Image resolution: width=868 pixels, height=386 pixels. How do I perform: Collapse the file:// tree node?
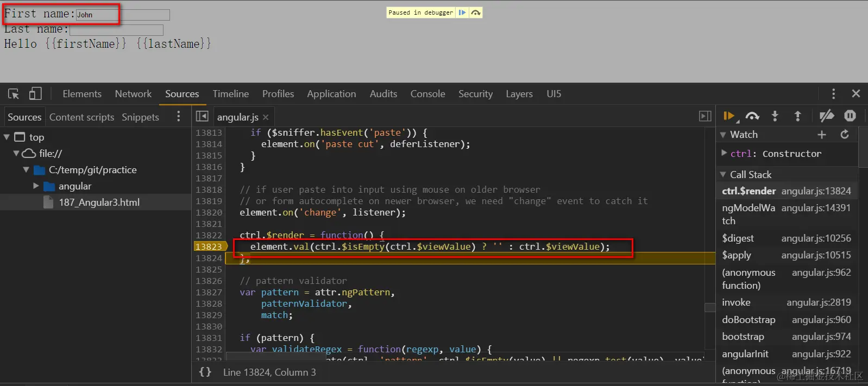(x=16, y=154)
